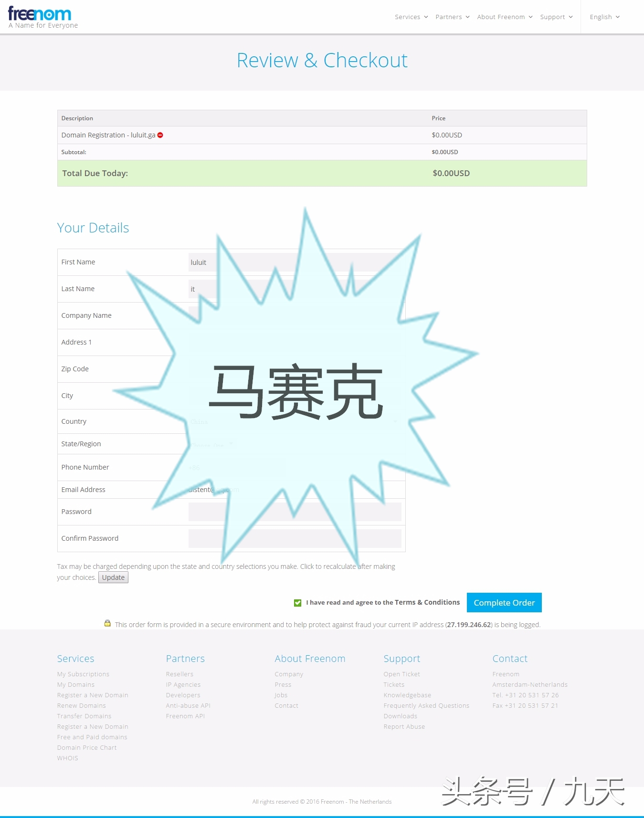Image resolution: width=644 pixels, height=818 pixels.
Task: Open WHOIS footer link
Action: point(67,758)
